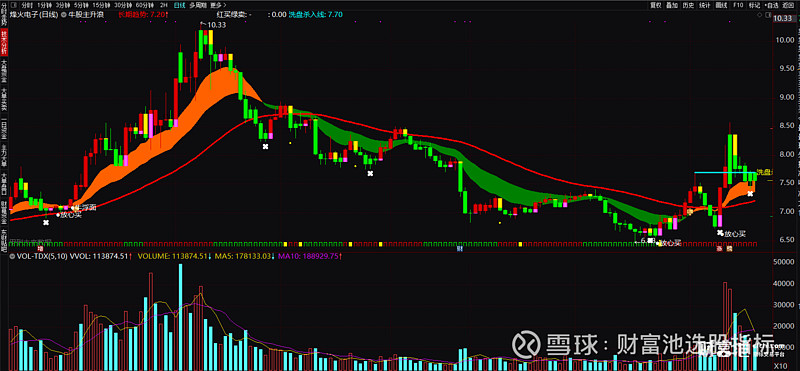Click the circle icon before 牛股主升浪
The height and width of the screenshot is (371, 800).
coord(63,15)
